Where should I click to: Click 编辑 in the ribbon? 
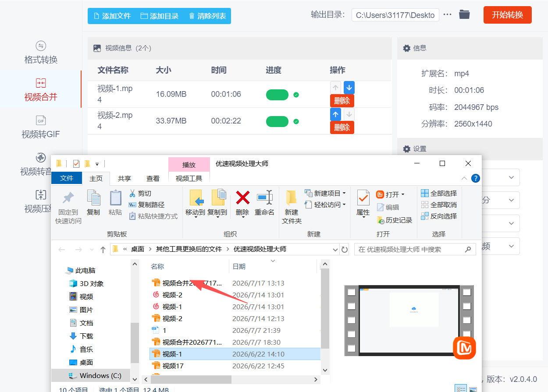tap(388, 207)
